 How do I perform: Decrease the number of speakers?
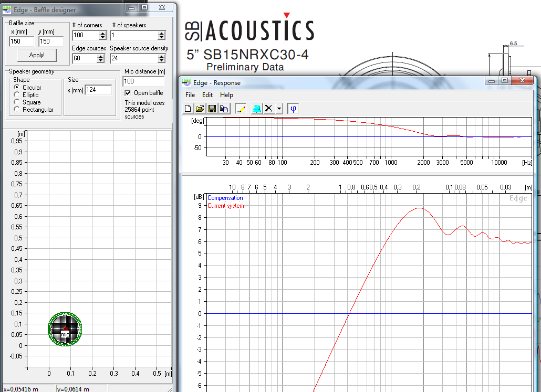click(x=161, y=37)
